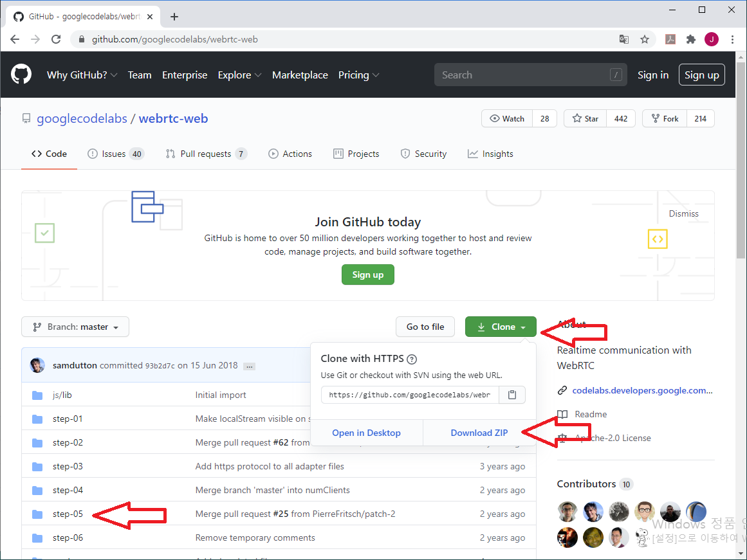
Task: Click the browser forward arrow
Action: click(35, 39)
